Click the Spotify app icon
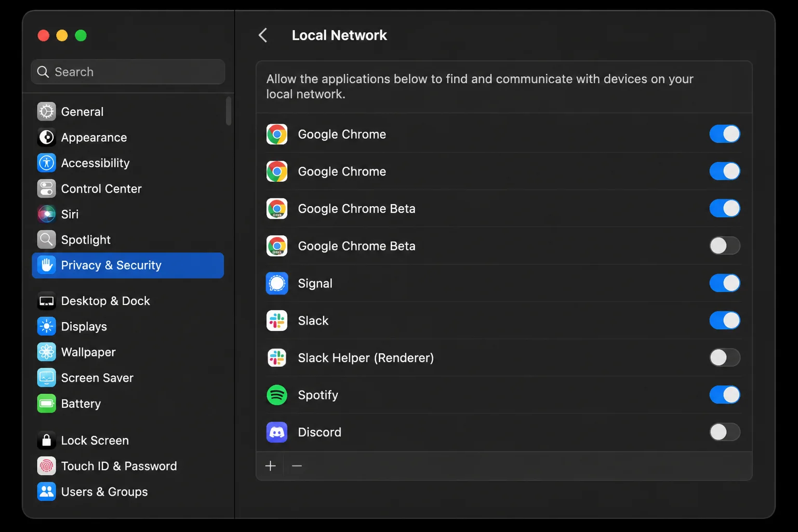798x532 pixels. tap(277, 395)
